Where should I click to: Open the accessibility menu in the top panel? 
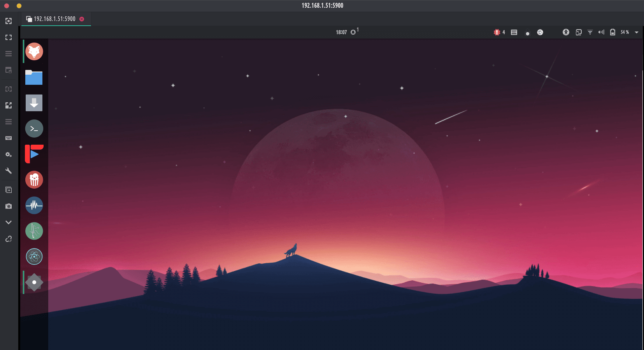pyautogui.click(x=566, y=32)
